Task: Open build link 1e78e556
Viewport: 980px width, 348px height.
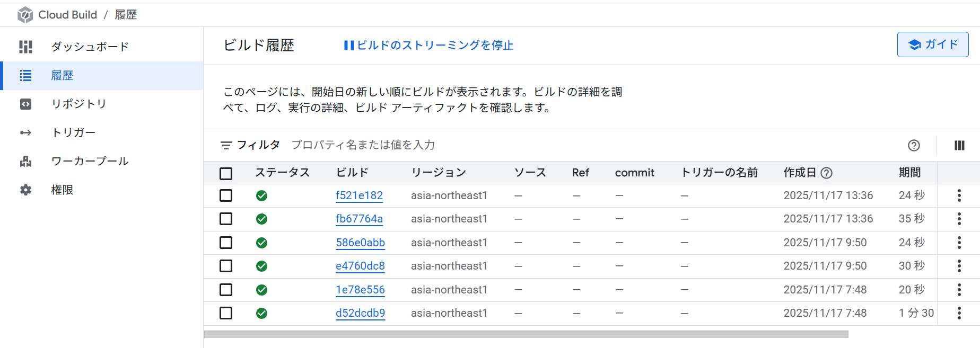Action: 360,290
